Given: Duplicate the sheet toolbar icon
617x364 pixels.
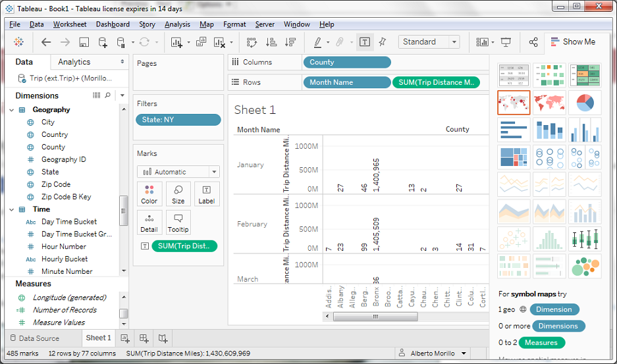Looking at the screenshot, I should (201, 41).
